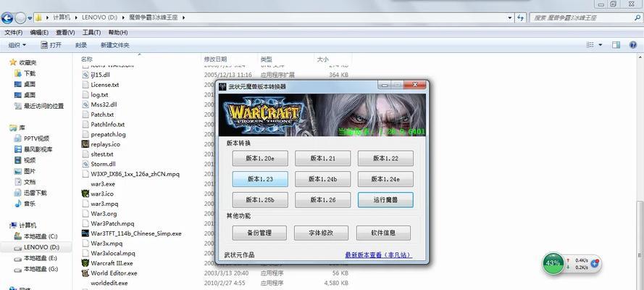Select the replays.ico file icon
The width and height of the screenshot is (644, 290).
(85, 144)
